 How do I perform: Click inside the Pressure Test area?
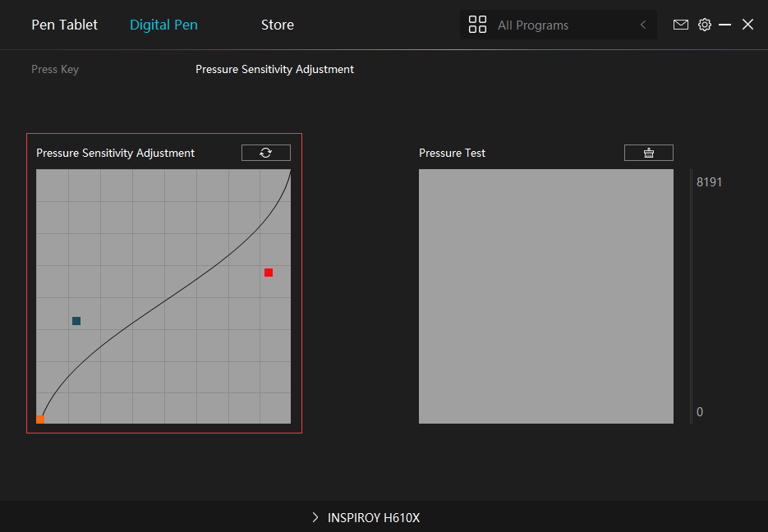pyautogui.click(x=545, y=296)
